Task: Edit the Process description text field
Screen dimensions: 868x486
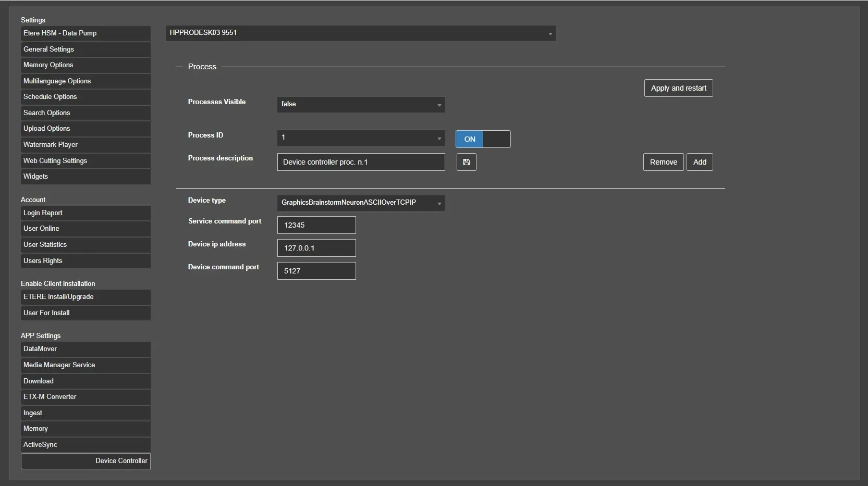Action: point(361,162)
